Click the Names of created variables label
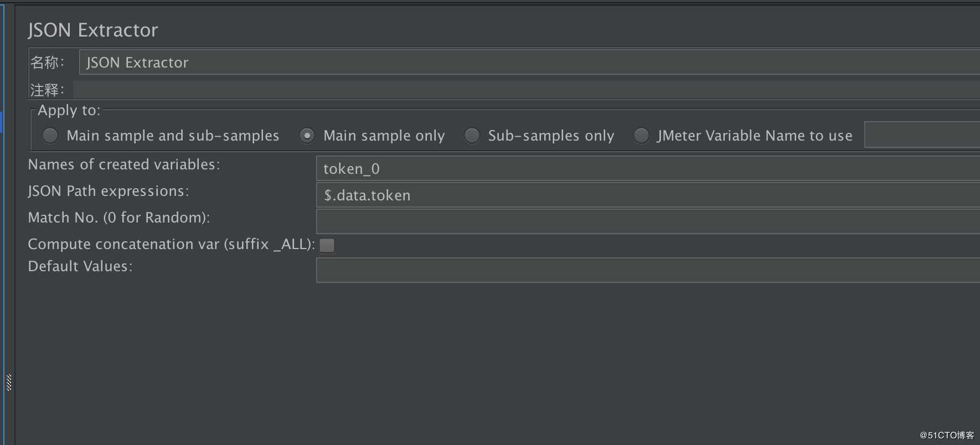This screenshot has width=980, height=445. 124,164
